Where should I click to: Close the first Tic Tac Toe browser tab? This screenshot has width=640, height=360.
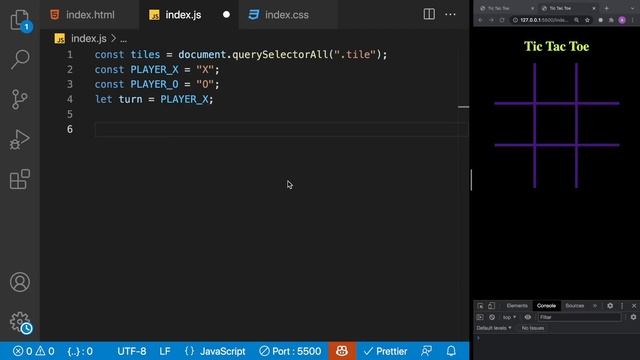(532, 8)
